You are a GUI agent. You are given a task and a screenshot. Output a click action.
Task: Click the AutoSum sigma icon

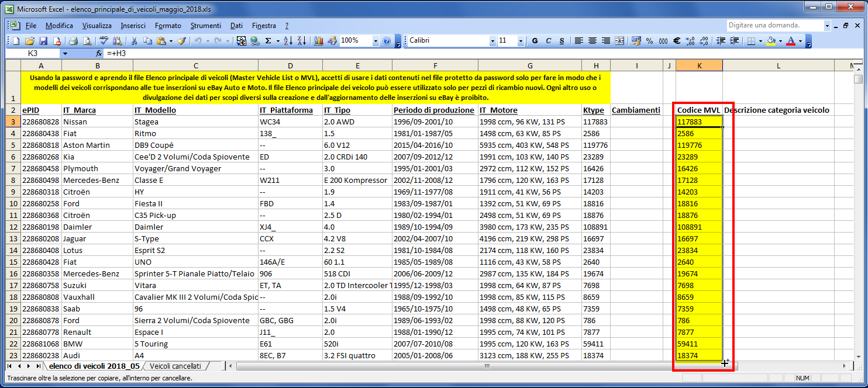pos(268,41)
